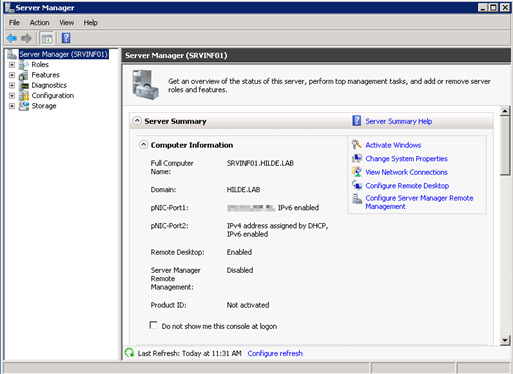
Task: Click the Features node icon
Action: tap(24, 75)
